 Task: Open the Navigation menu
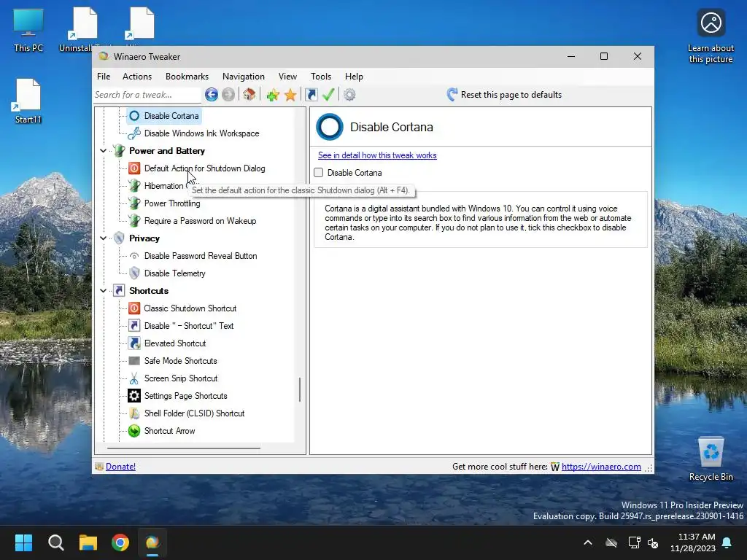[x=244, y=76]
